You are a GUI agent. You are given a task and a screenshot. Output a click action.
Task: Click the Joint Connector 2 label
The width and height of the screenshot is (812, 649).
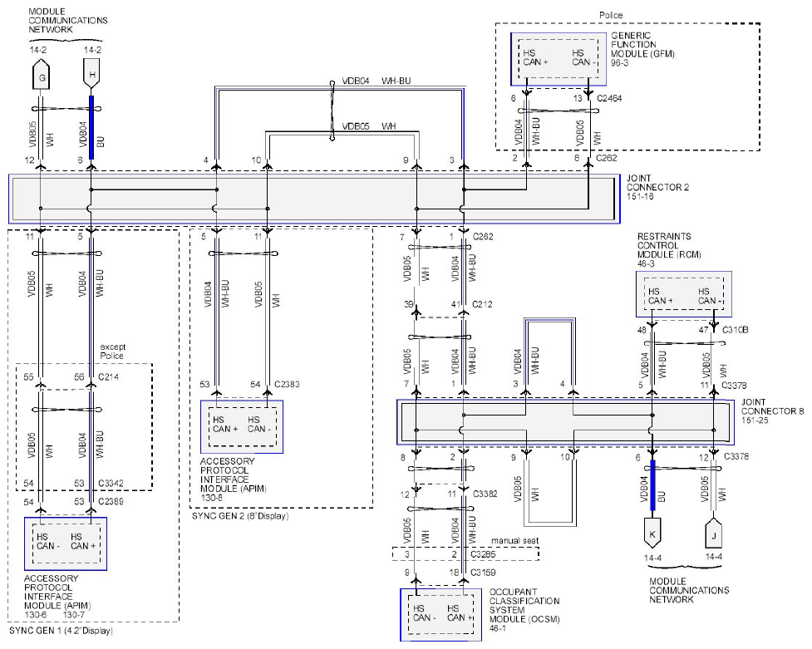pyautogui.click(x=657, y=187)
